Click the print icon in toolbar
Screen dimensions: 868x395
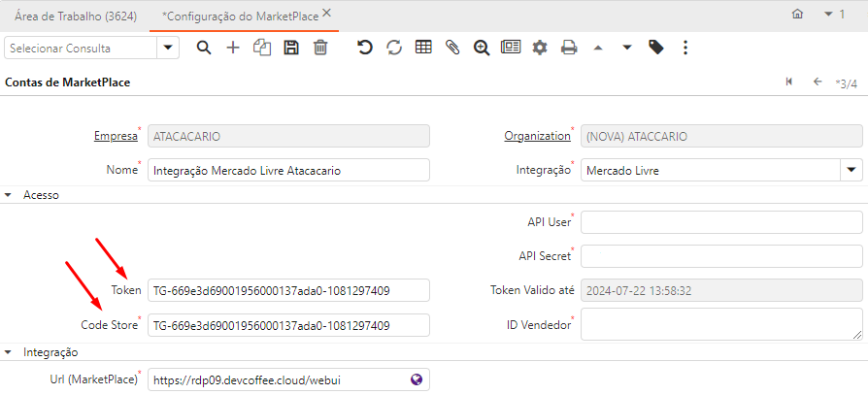pos(569,48)
